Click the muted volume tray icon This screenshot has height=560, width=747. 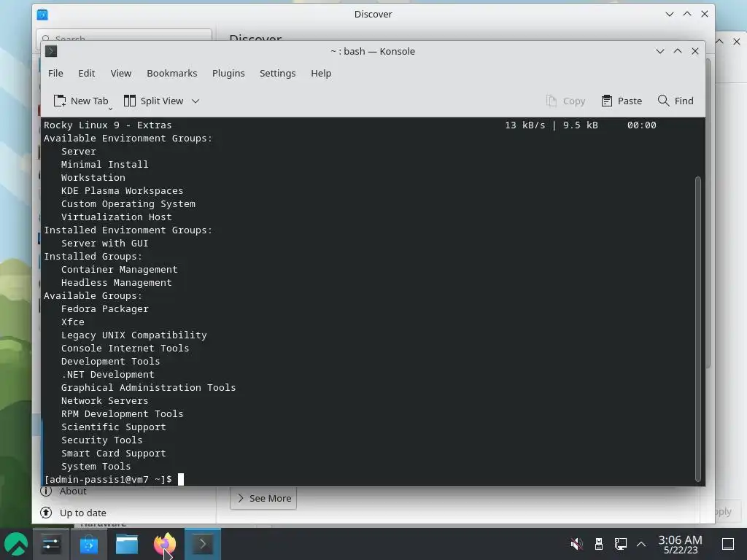(576, 544)
